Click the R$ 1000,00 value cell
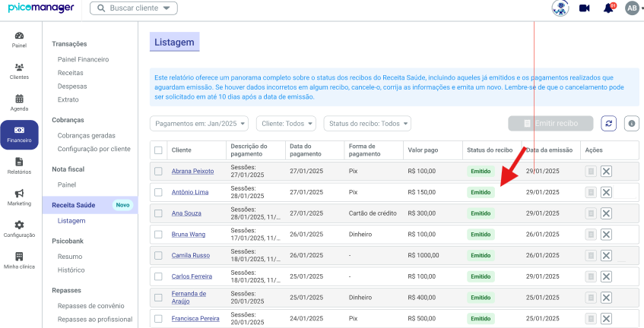The image size is (644, 328). click(x=424, y=255)
